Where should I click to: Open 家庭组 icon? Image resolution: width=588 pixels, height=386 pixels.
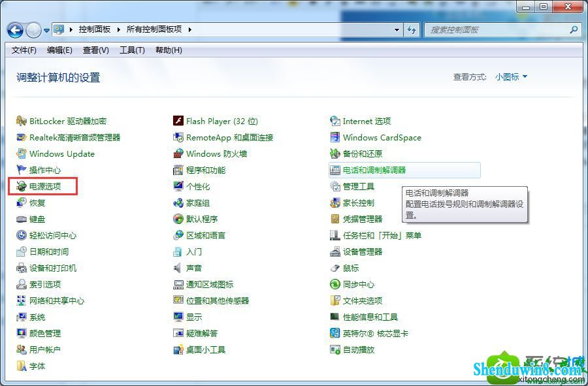click(x=178, y=202)
